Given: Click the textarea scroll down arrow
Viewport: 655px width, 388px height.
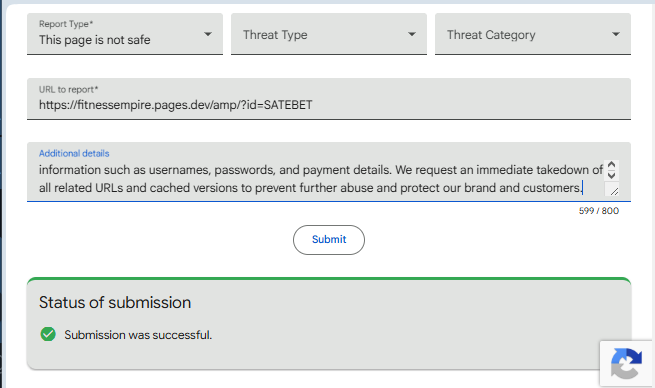Looking at the screenshot, I should pyautogui.click(x=611, y=175).
